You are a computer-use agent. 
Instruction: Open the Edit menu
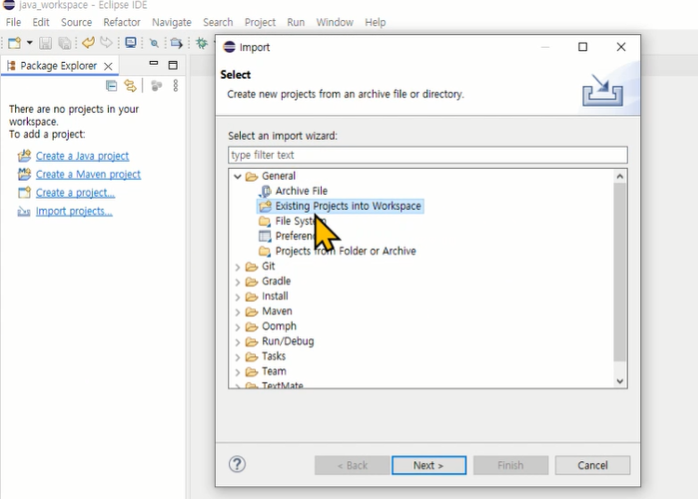click(x=41, y=22)
